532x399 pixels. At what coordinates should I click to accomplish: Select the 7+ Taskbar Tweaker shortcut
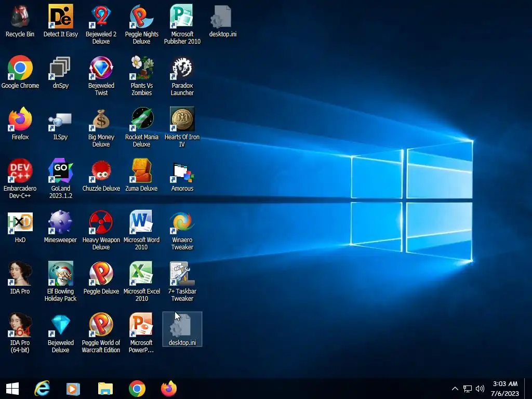pos(182,281)
